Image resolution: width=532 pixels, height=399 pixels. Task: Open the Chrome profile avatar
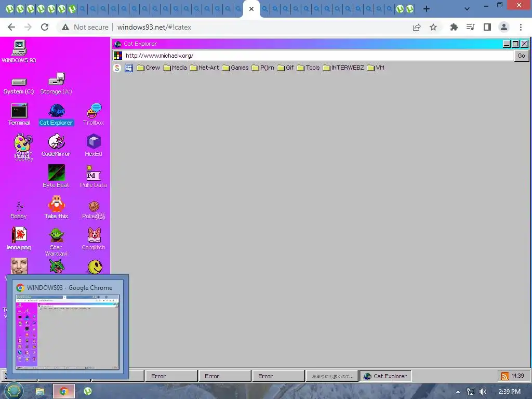pos(504,27)
